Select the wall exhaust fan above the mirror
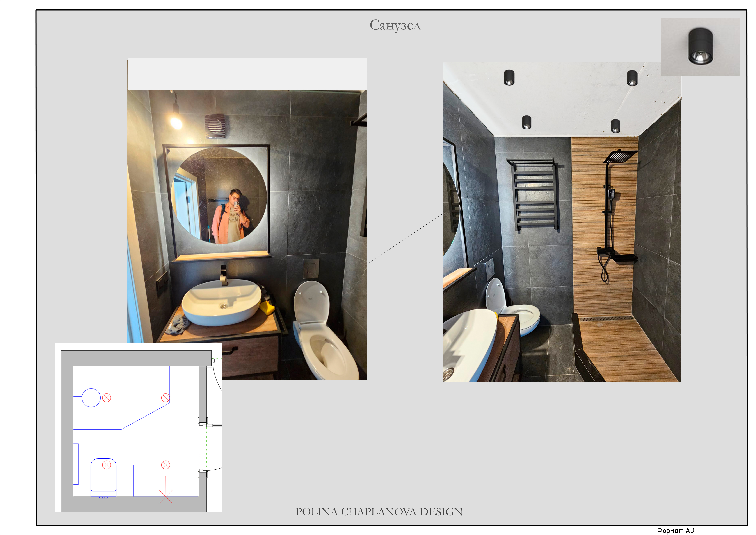Viewport: 756px width, 535px height. pyautogui.click(x=215, y=126)
